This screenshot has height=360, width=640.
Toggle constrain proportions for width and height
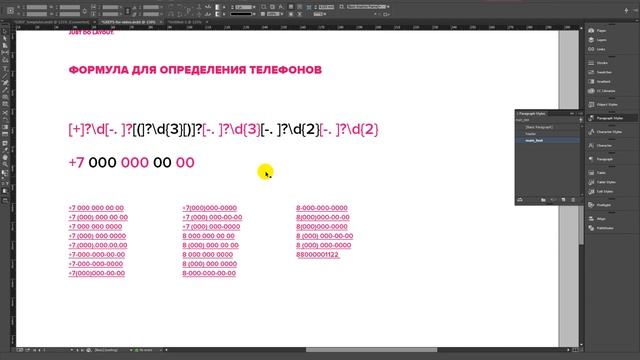click(x=127, y=11)
